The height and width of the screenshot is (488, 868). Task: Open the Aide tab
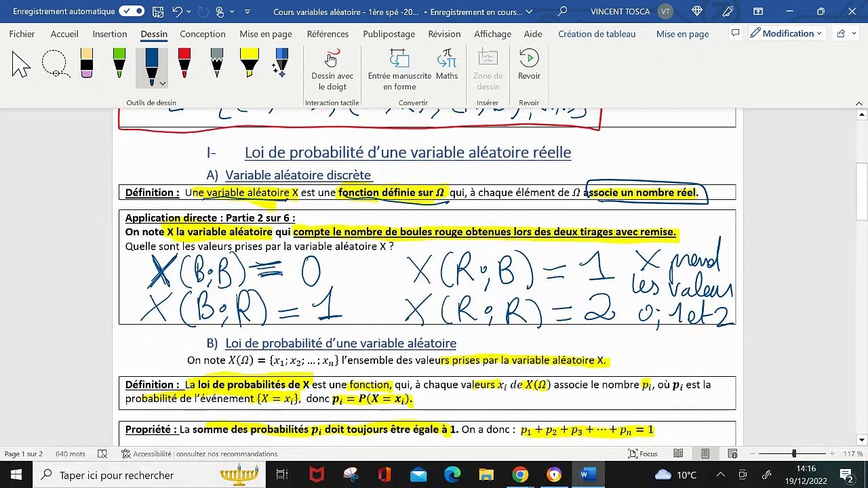click(533, 34)
